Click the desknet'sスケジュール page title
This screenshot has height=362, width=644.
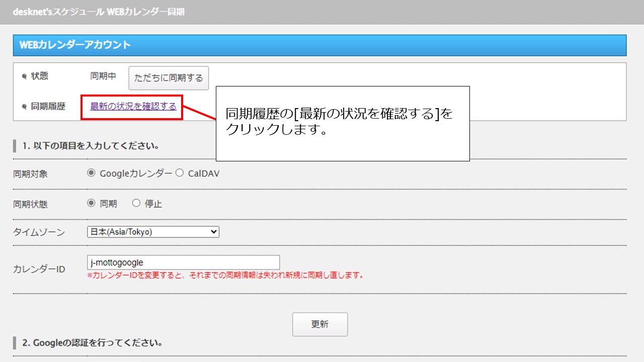[99, 12]
